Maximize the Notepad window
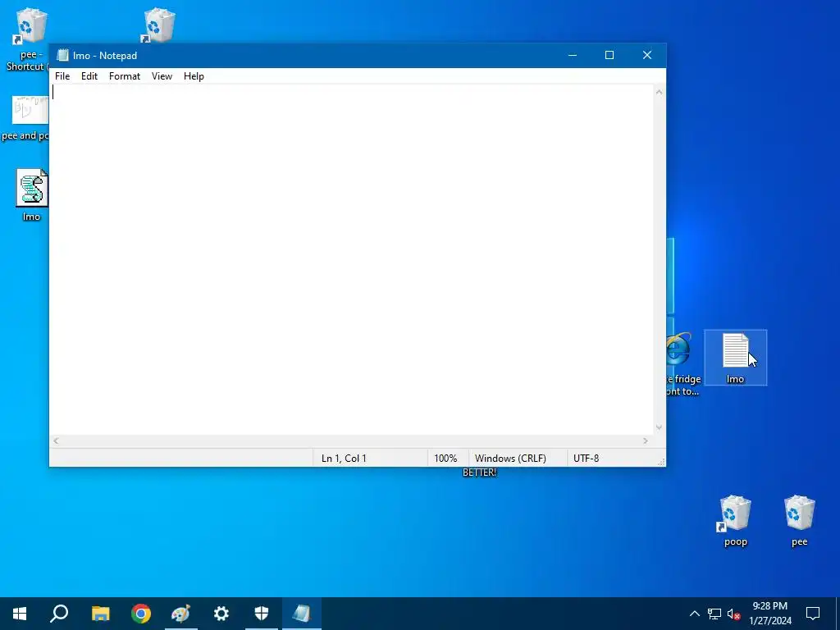 click(609, 55)
